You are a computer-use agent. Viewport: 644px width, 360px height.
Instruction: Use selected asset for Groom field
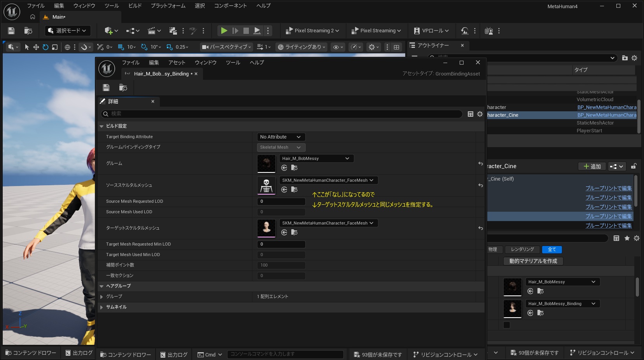284,168
